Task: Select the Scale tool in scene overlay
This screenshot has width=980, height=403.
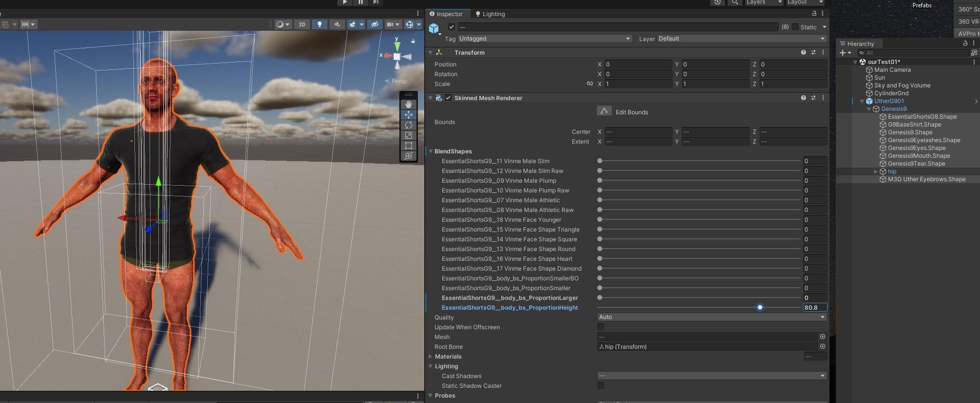Action: (x=408, y=135)
